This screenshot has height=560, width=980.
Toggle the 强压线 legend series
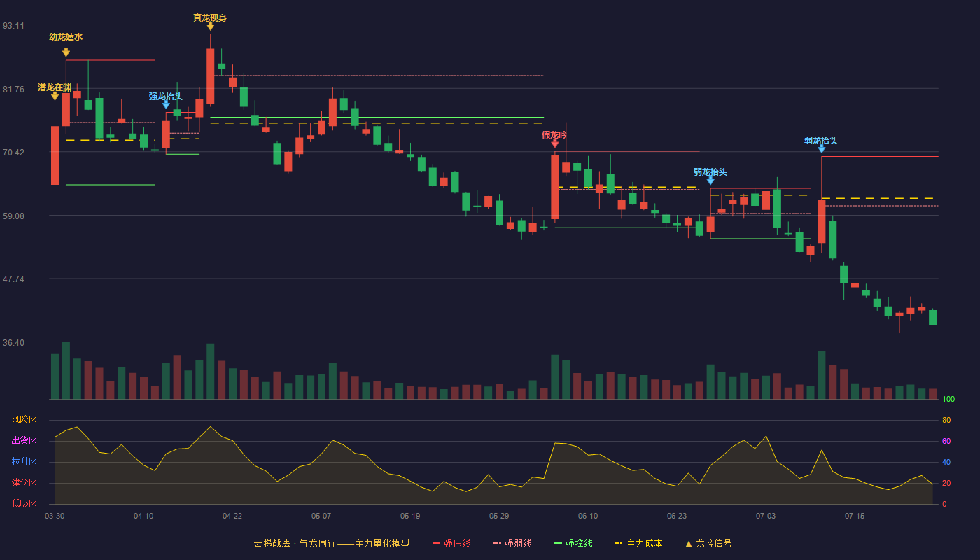point(451,543)
